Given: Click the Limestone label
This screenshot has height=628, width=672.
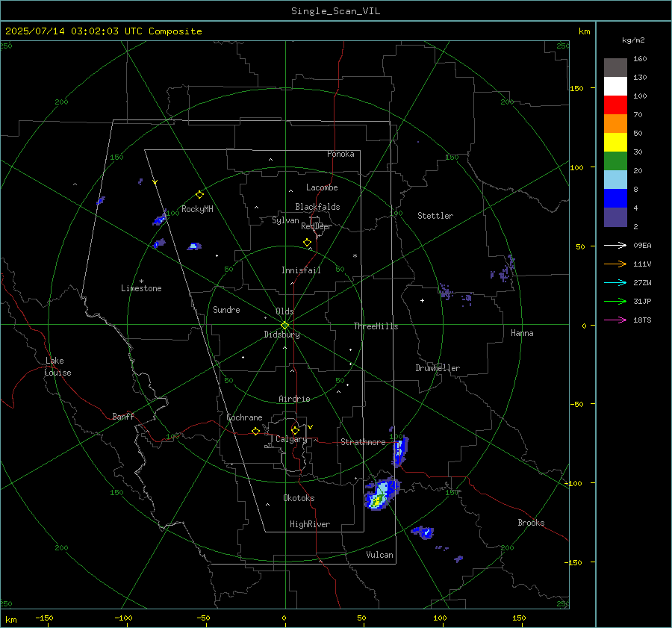Looking at the screenshot, I should pos(141,288).
